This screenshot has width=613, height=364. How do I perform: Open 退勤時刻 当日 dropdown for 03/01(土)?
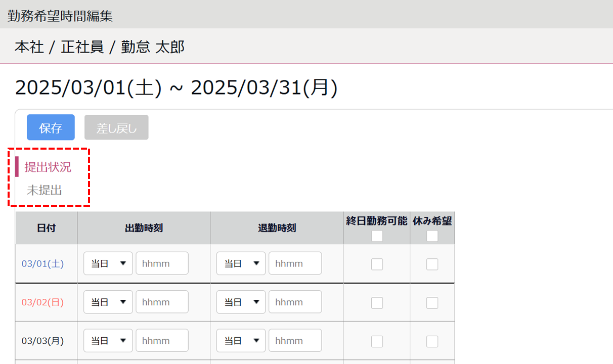241,263
